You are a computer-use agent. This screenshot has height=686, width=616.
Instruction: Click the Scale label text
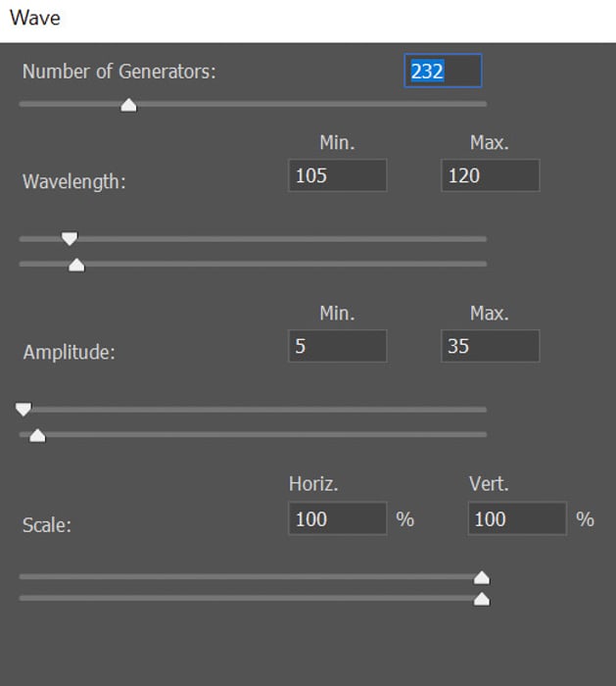47,524
